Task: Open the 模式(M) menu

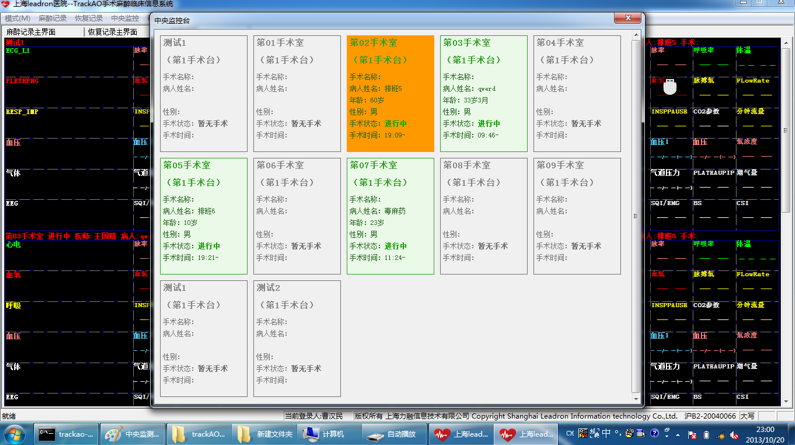Action: 17,18
